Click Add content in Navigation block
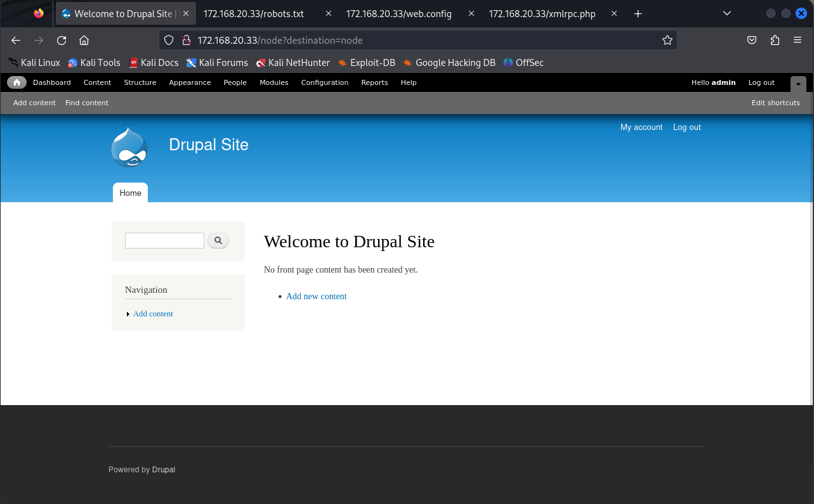Image resolution: width=814 pixels, height=504 pixels. (x=153, y=314)
